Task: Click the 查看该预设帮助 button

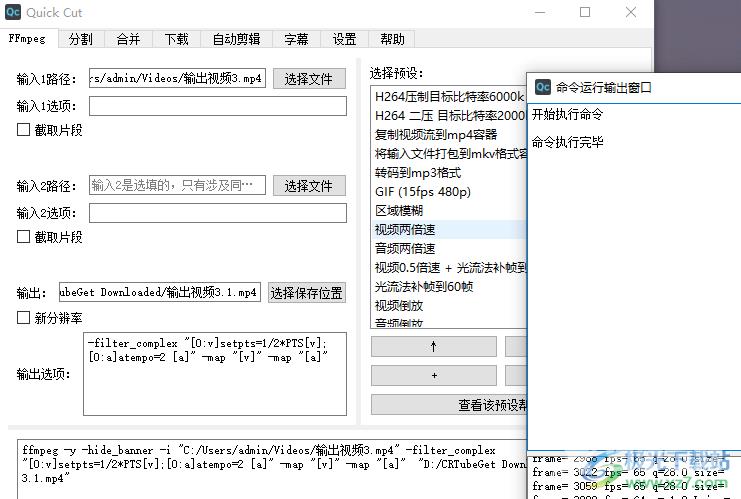Action: point(449,404)
